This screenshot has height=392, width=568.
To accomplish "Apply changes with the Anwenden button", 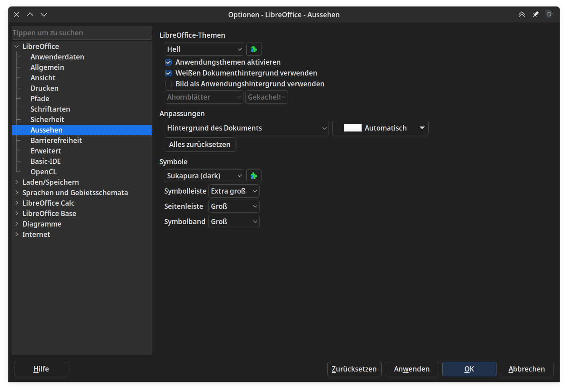I will tap(411, 369).
